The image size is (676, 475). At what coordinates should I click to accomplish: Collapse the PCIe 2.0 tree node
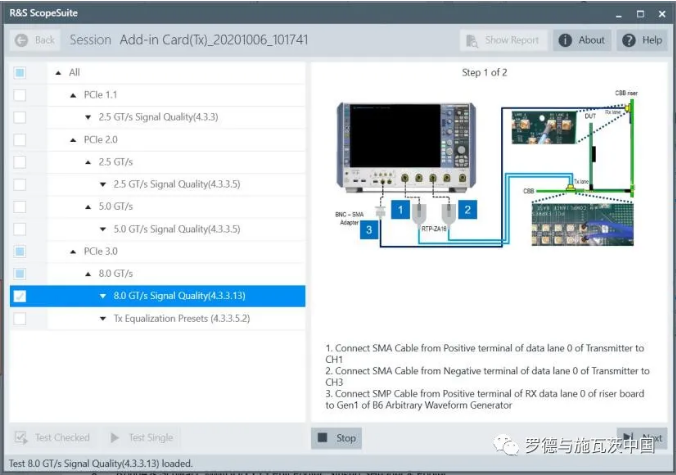tap(73, 140)
